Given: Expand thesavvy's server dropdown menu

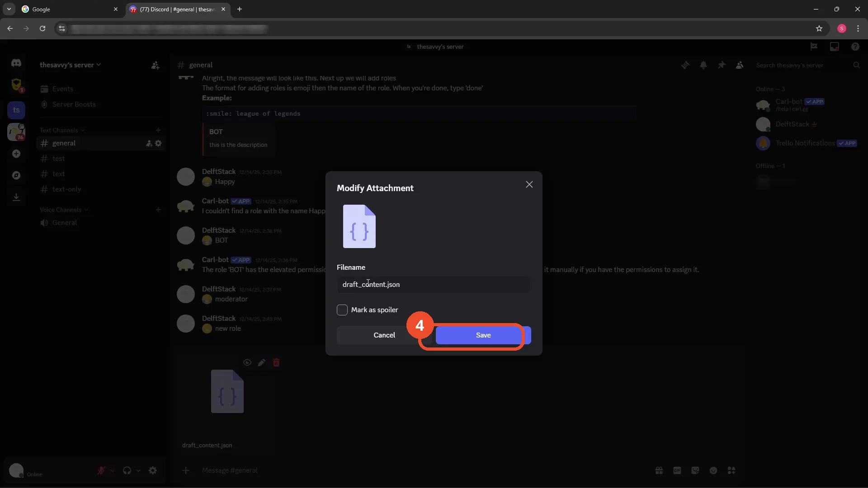Looking at the screenshot, I should coord(70,65).
